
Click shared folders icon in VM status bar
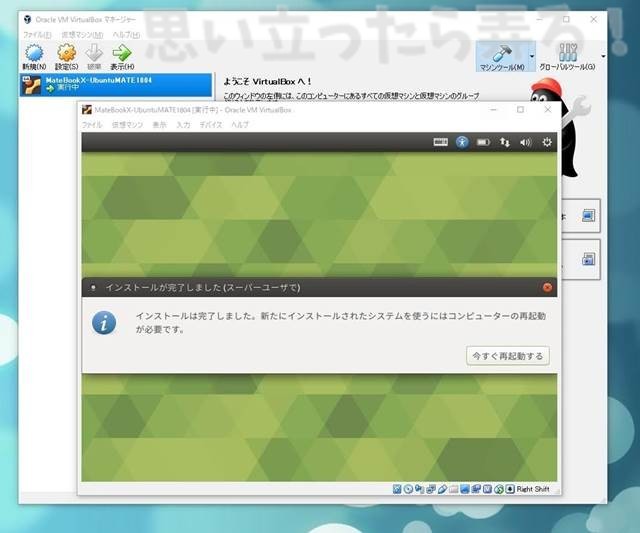453,489
